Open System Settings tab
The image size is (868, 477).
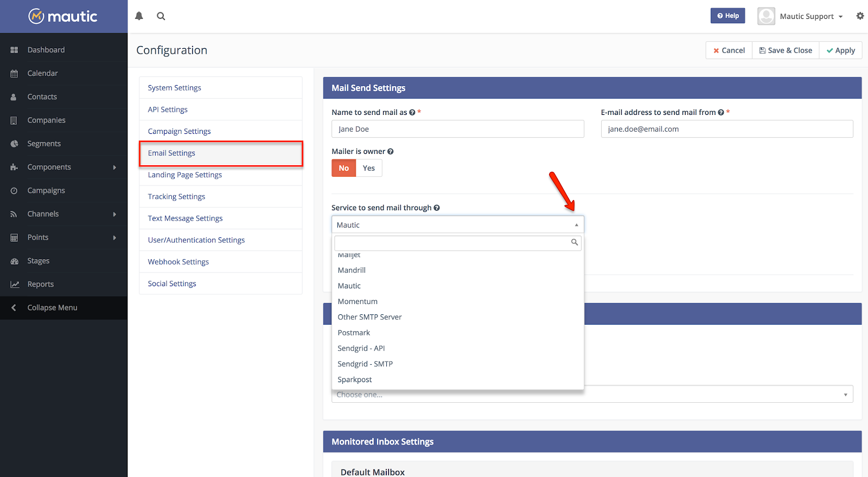tap(221, 88)
